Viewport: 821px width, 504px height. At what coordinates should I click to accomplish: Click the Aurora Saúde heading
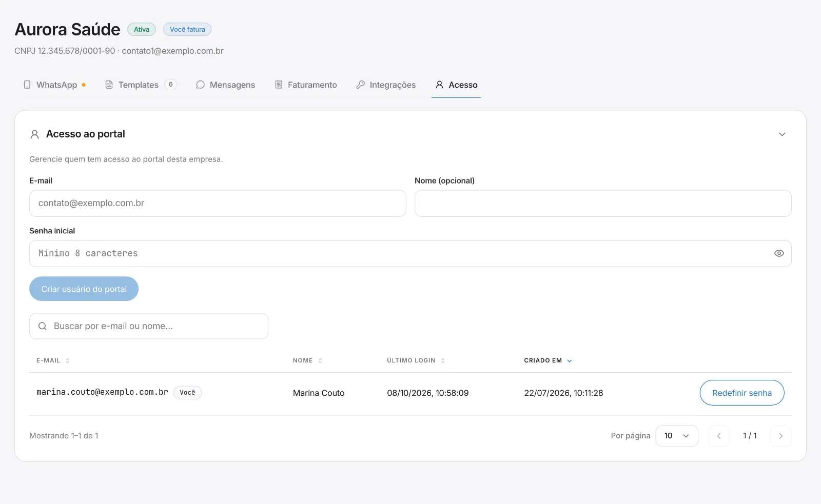(67, 29)
